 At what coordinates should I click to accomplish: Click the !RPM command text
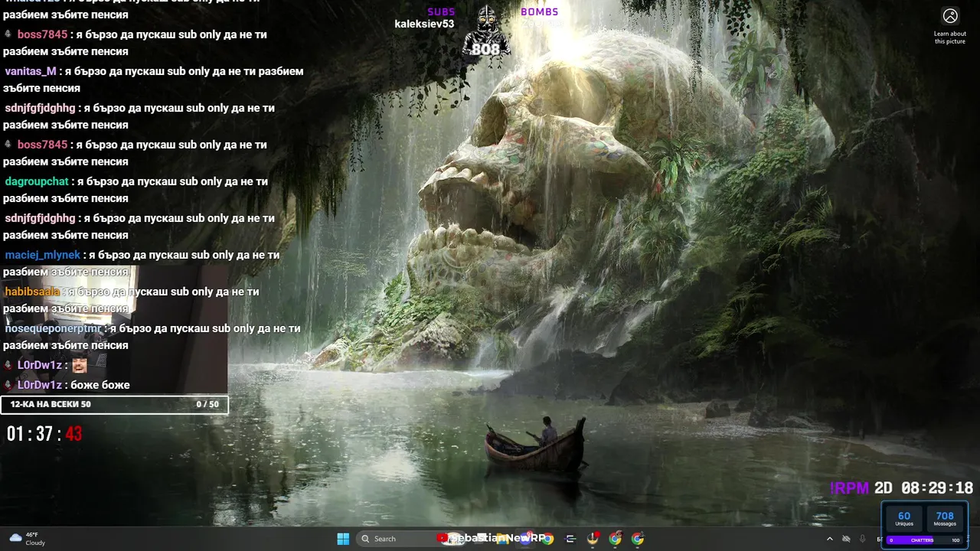pos(850,488)
